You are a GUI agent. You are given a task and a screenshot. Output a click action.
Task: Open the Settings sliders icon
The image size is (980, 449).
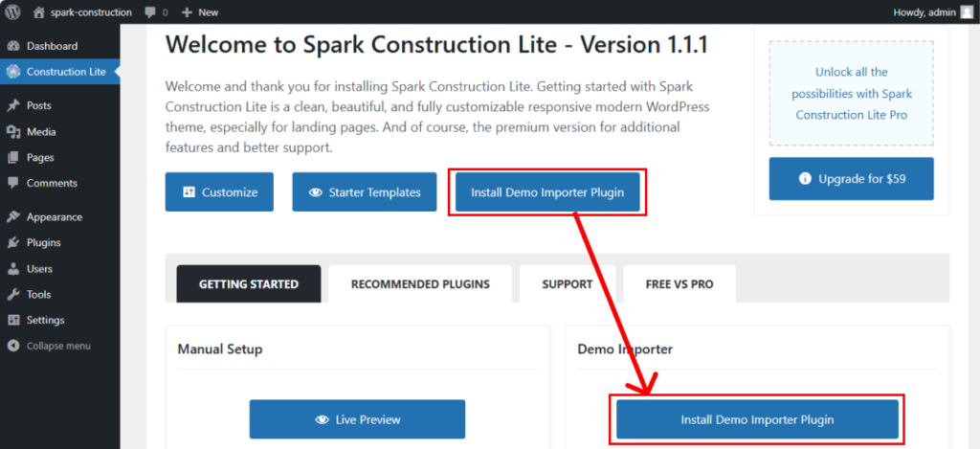pos(12,320)
